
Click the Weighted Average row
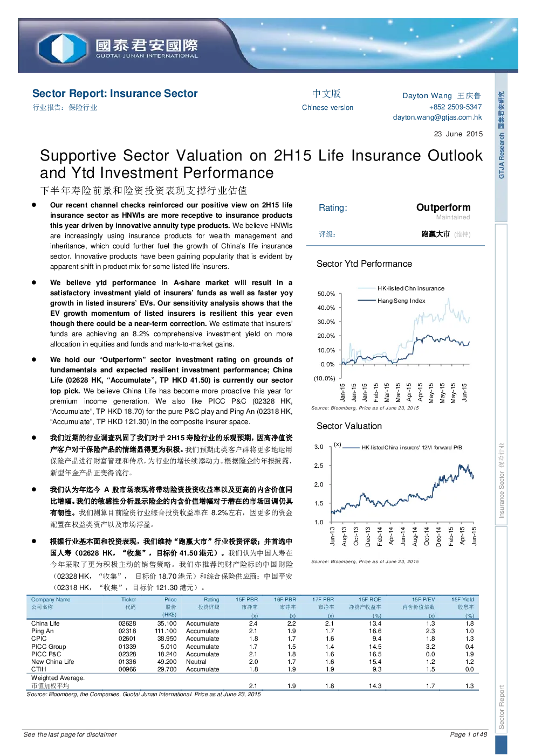(252, 682)
